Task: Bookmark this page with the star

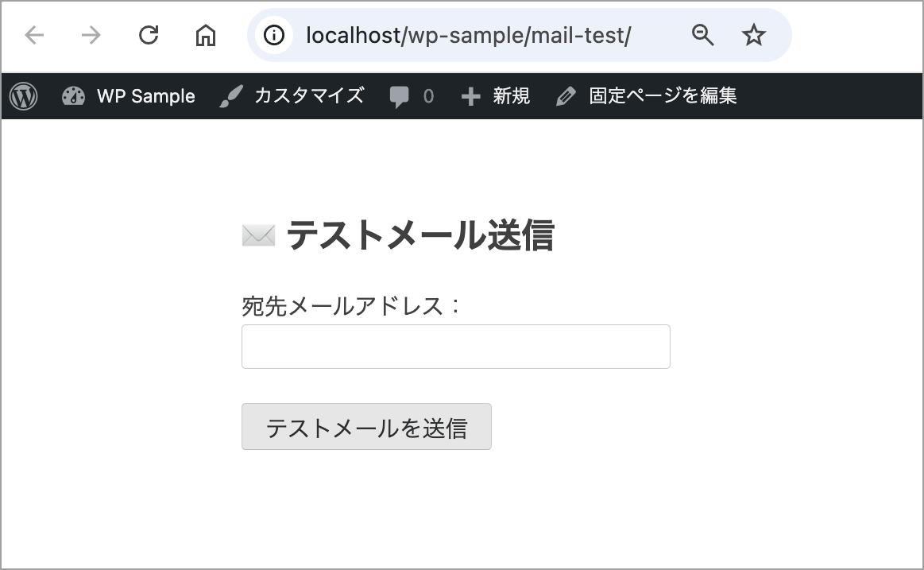Action: (753, 35)
